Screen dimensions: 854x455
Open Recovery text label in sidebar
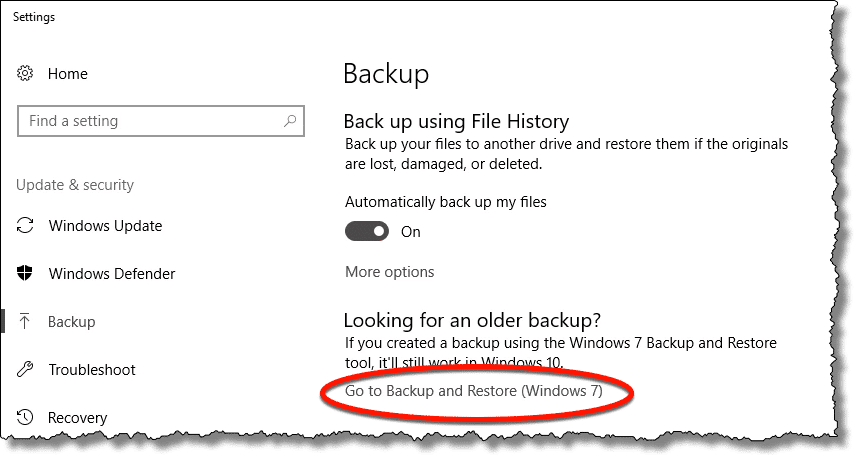pos(77,417)
